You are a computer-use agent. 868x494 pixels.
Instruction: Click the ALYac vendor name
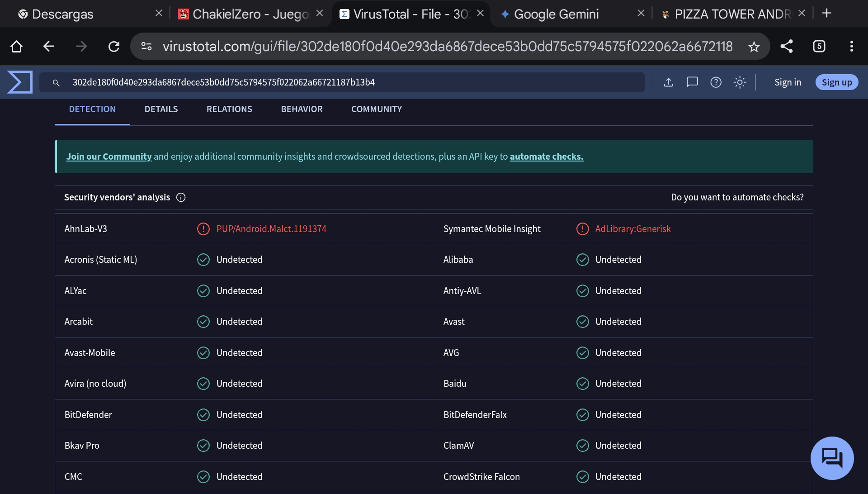tap(75, 291)
